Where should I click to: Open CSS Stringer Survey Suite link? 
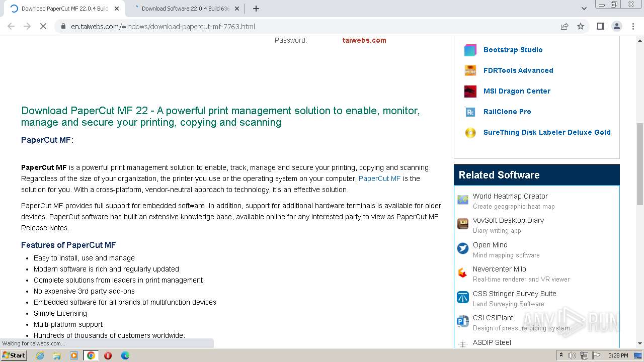[514, 294]
